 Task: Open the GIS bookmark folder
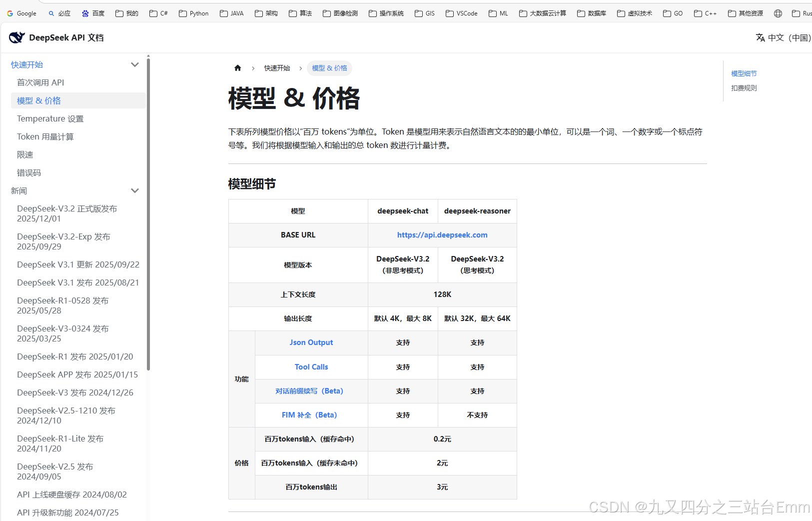[x=425, y=13]
